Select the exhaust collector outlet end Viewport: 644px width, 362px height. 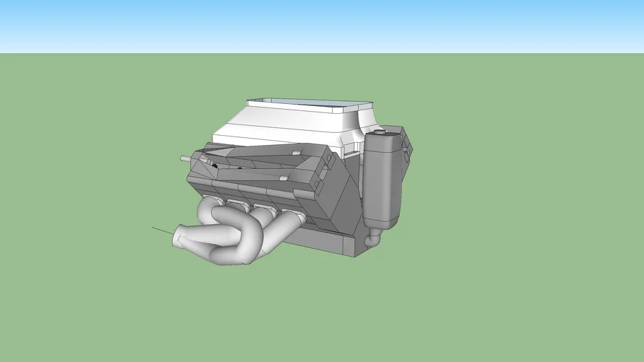pos(180,237)
